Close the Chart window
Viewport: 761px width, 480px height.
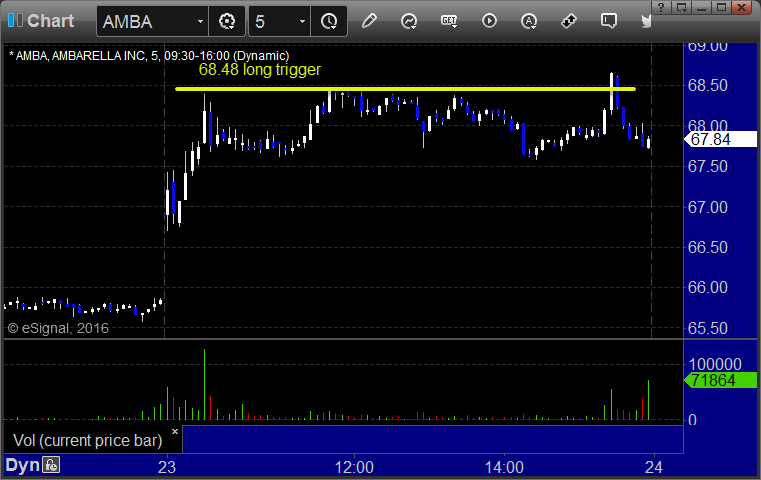[x=742, y=7]
